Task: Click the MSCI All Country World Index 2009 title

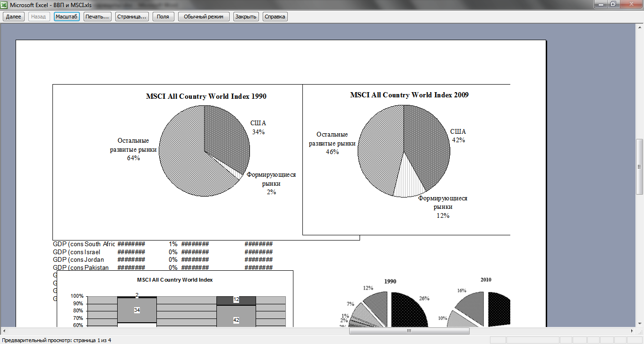Action: (x=409, y=95)
